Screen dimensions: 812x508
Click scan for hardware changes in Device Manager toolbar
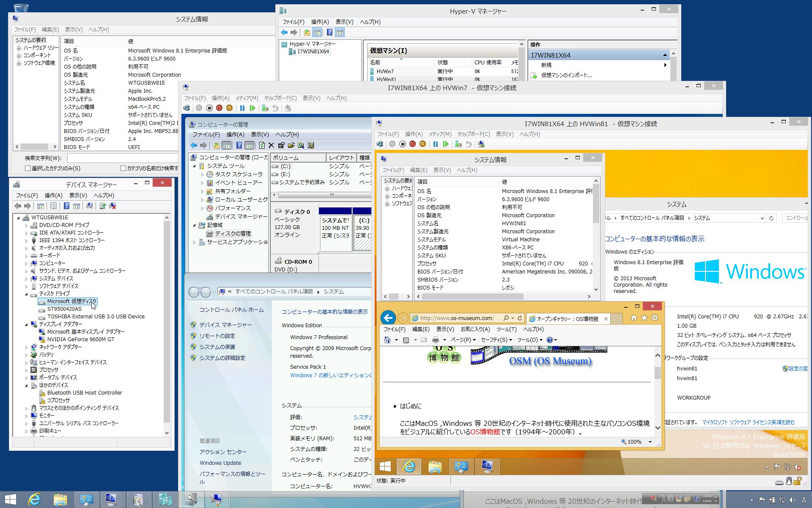coord(90,206)
